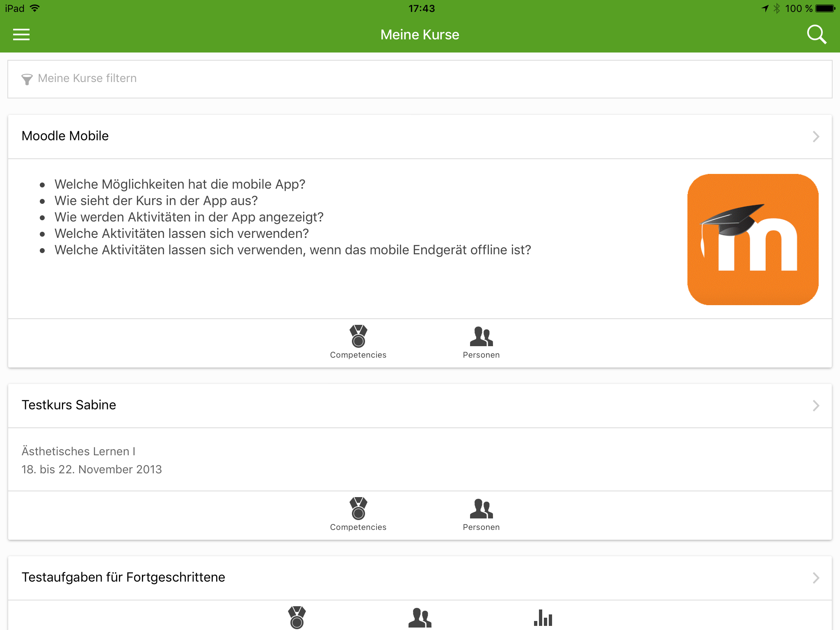Open the hamburger side menu
The height and width of the screenshot is (630, 840).
tap(21, 34)
